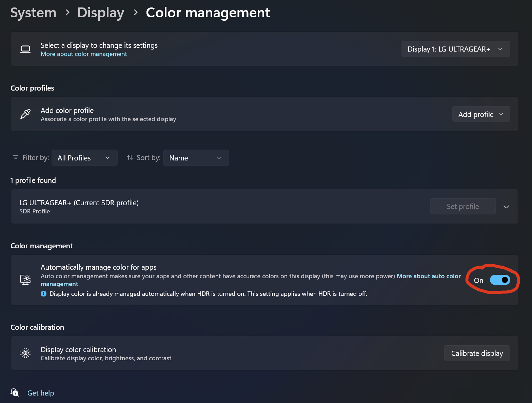Image resolution: width=532 pixels, height=403 pixels.
Task: Click the Display color calibration label
Action: [78, 350]
